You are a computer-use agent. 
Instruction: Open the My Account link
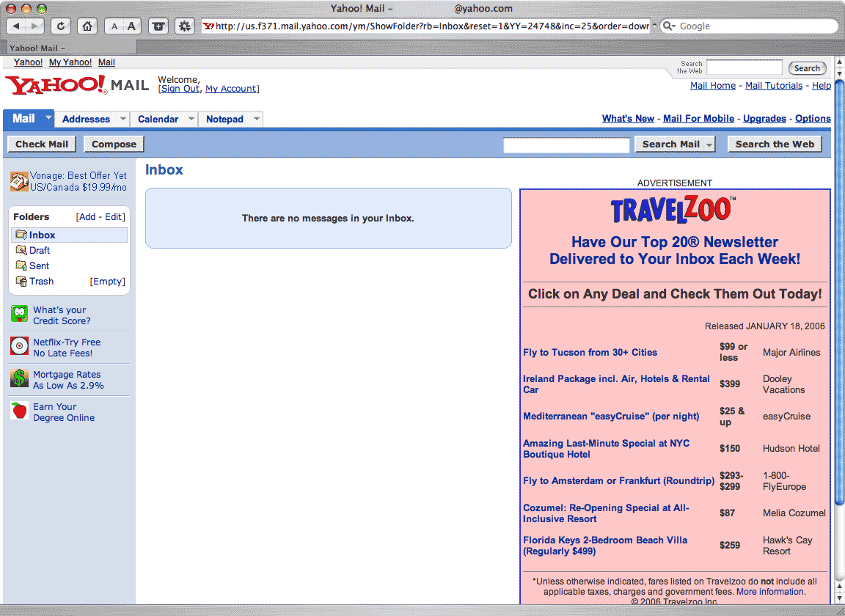(230, 89)
